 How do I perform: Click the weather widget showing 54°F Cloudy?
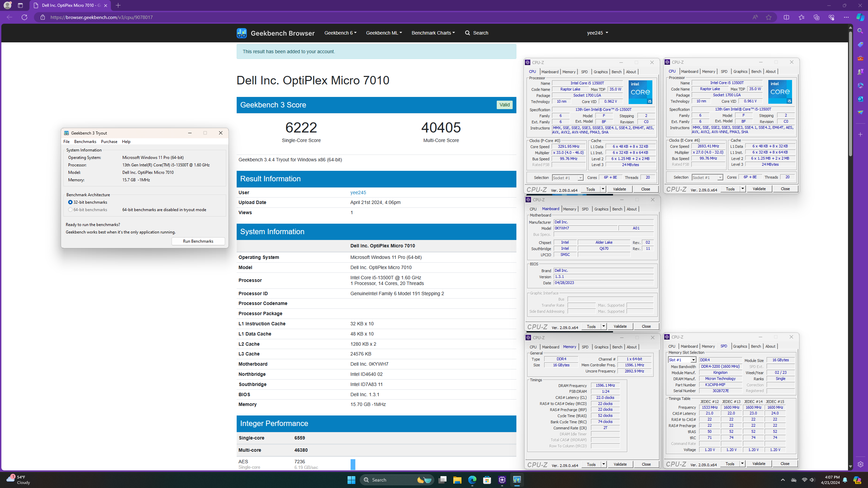tap(18, 480)
